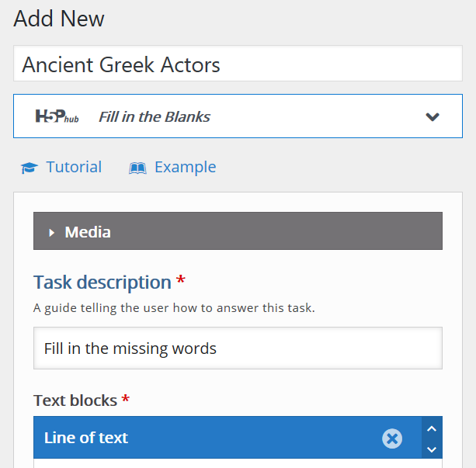Click the Task description label

[102, 283]
